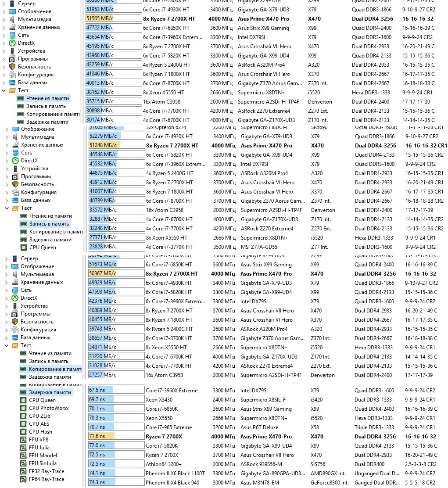Click the GeForce8300 Int. chipset cell

click(330, 483)
